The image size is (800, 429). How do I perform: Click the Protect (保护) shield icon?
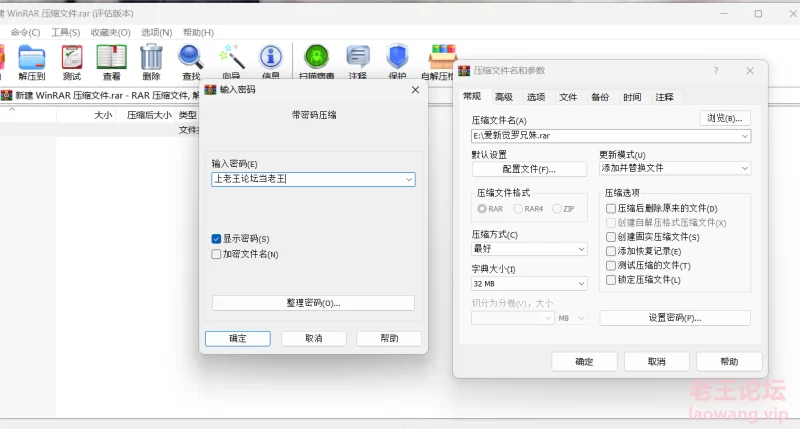tap(397, 60)
